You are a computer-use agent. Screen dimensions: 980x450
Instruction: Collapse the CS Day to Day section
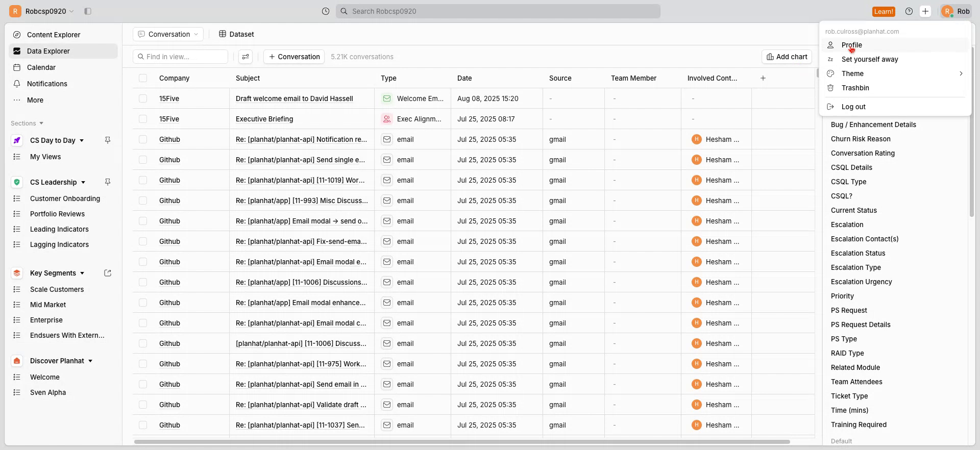82,141
